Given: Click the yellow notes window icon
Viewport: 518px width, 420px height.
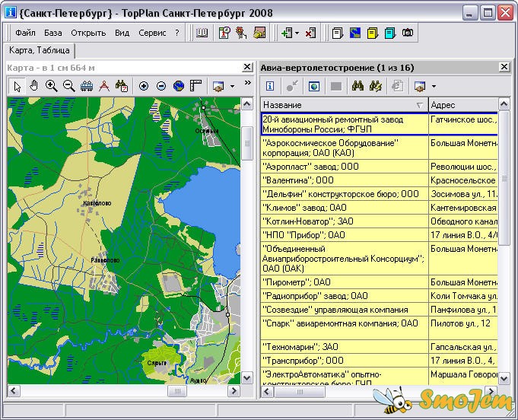Looking at the screenshot, I should click(x=372, y=33).
